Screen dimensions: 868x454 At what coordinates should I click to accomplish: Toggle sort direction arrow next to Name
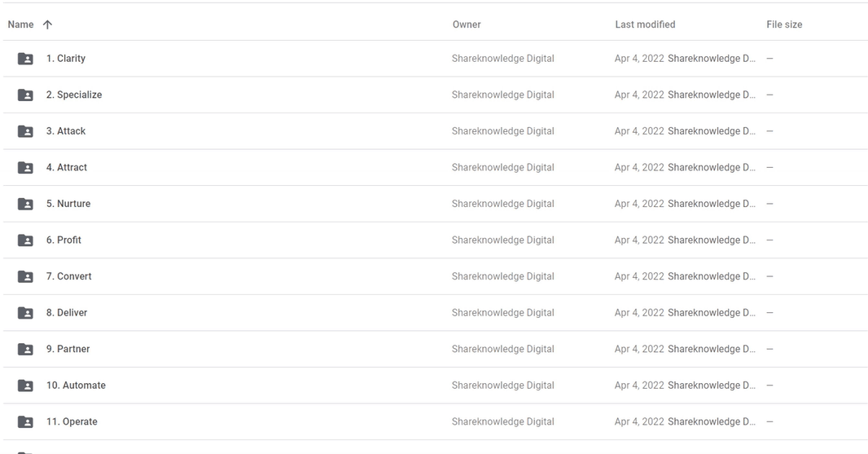(47, 24)
